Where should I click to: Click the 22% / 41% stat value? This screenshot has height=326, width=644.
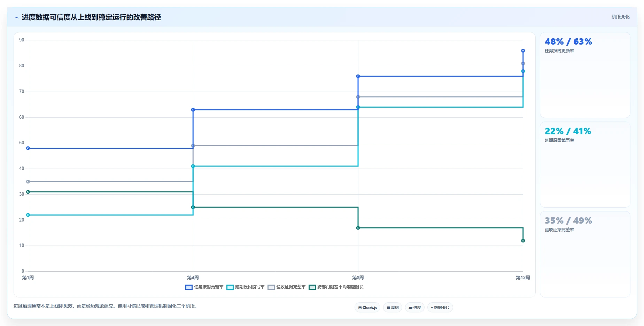point(568,131)
